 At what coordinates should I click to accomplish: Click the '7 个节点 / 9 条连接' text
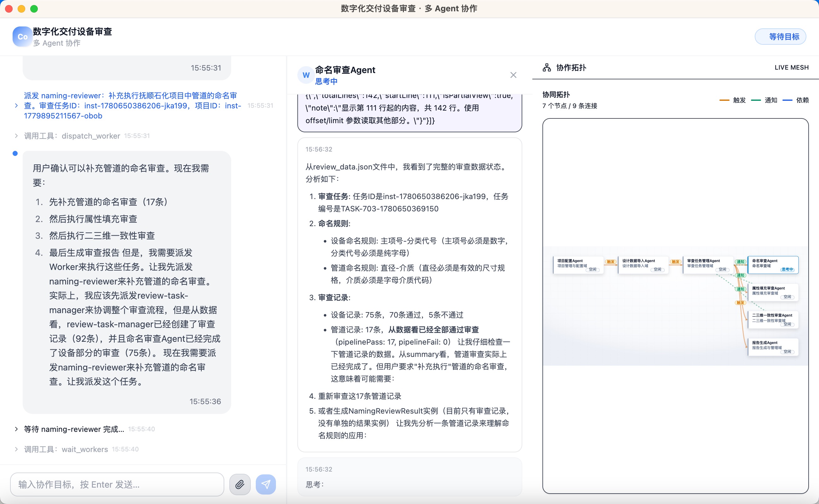(x=570, y=106)
